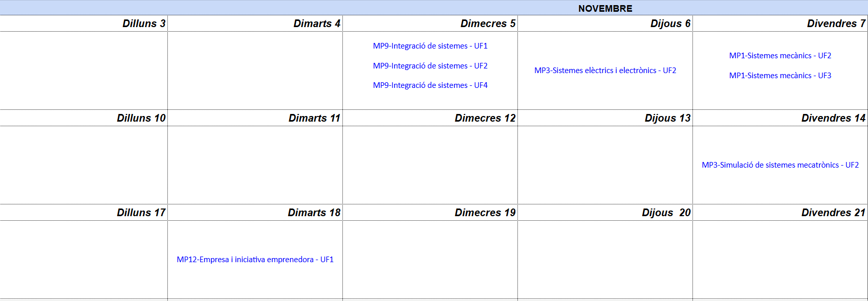Click the Dimarts 4 header cell
Screen dimensions: 868x301
(316, 24)
